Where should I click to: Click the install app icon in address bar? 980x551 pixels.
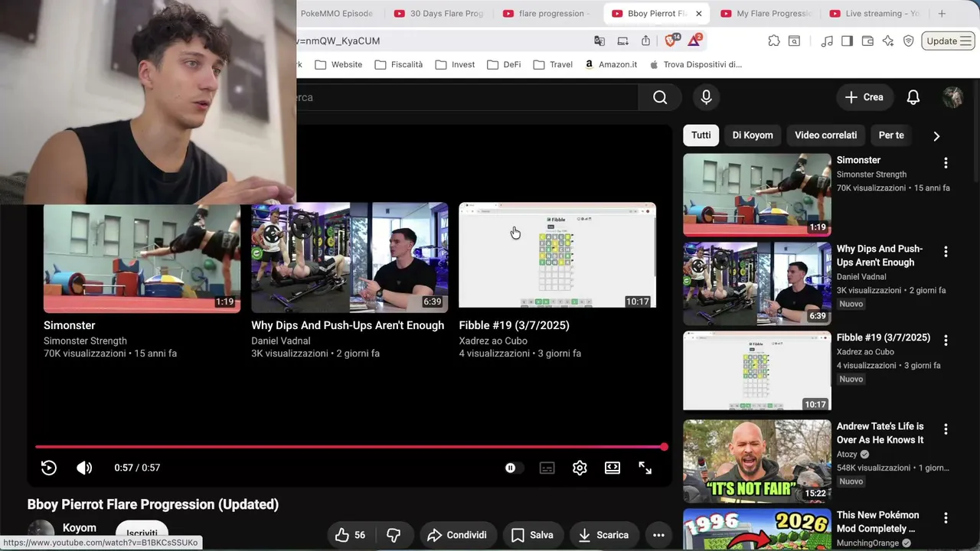tap(622, 41)
